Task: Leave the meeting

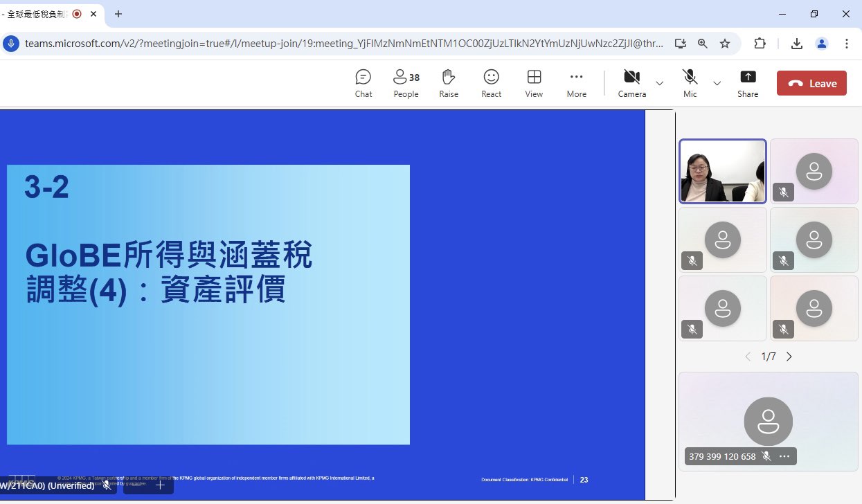Action: pos(811,84)
